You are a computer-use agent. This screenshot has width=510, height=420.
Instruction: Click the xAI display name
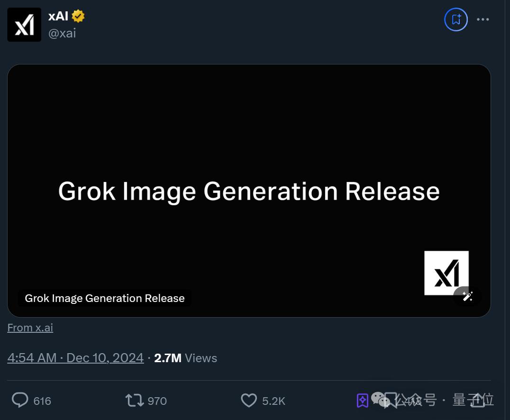pyautogui.click(x=58, y=16)
